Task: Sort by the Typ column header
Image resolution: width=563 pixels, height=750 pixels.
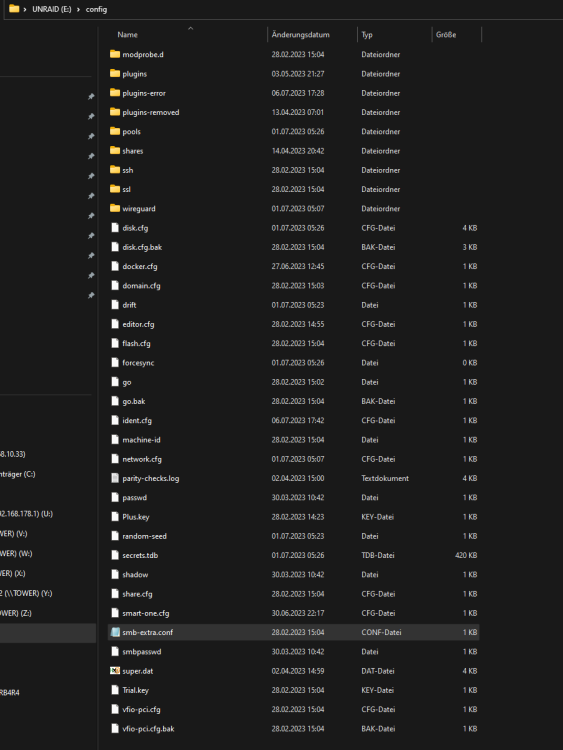Action: [367, 34]
